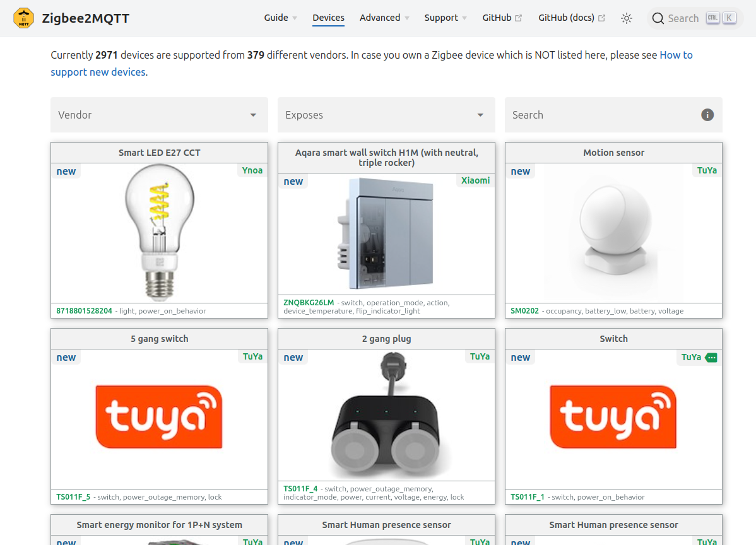Click 'occupancy, battery_low, battery, voltage' exposes text
The image size is (756, 545).
click(615, 311)
